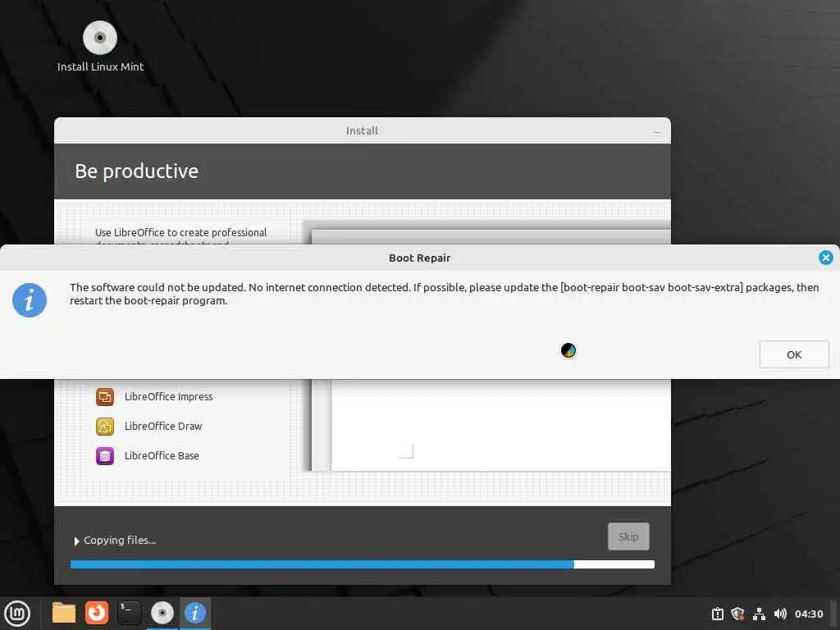Select the LibreOffice Draw label
The image size is (840, 630).
point(163,427)
